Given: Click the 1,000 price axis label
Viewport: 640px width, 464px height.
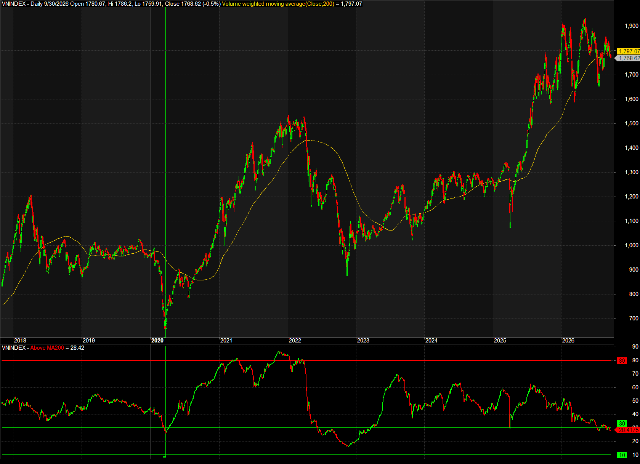Looking at the screenshot, I should pos(631,245).
